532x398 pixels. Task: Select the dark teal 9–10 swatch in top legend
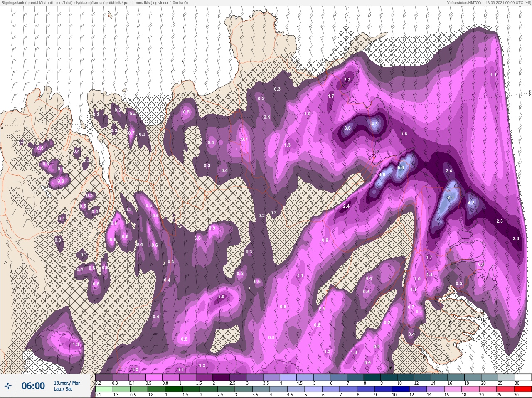click(389, 377)
